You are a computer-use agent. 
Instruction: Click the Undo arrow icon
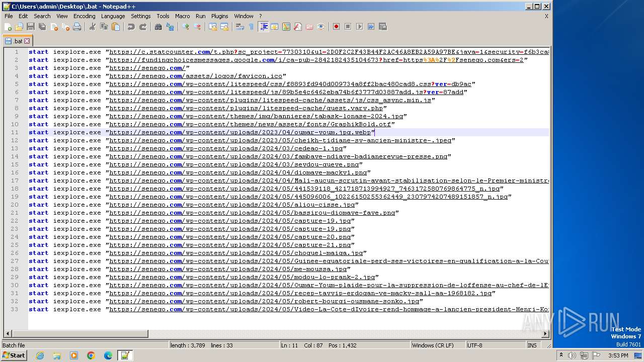[x=131, y=27]
